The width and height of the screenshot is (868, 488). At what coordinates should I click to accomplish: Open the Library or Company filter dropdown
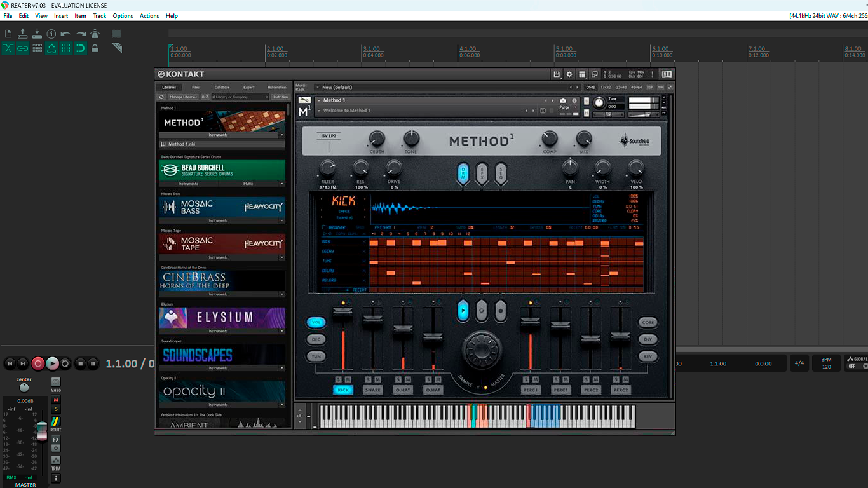[240, 97]
